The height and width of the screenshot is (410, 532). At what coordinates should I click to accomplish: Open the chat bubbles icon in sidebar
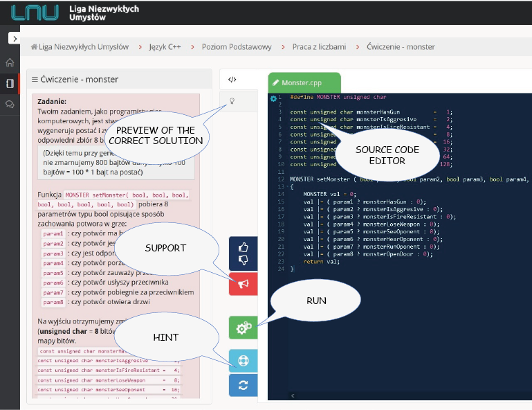pos(10,104)
